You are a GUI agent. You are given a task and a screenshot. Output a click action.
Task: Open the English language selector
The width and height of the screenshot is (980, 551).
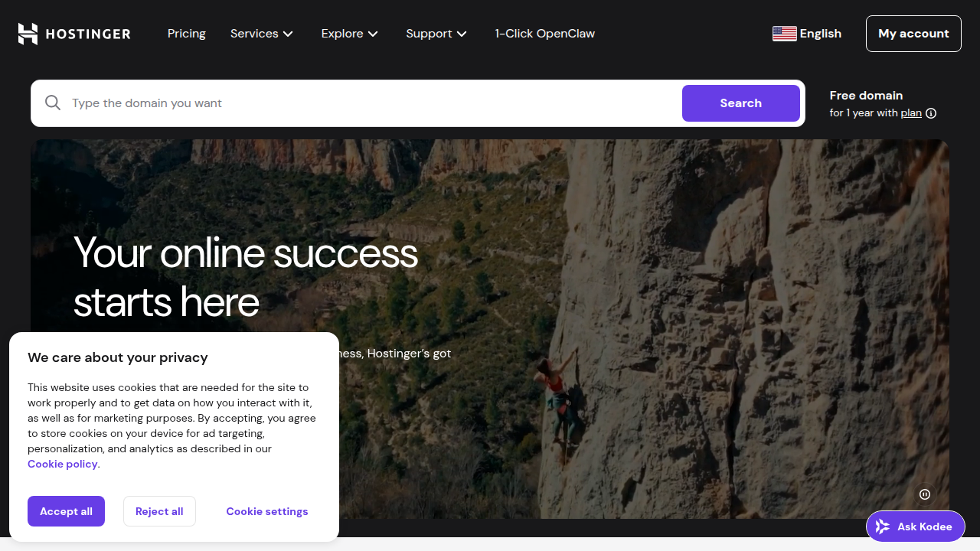coord(807,34)
